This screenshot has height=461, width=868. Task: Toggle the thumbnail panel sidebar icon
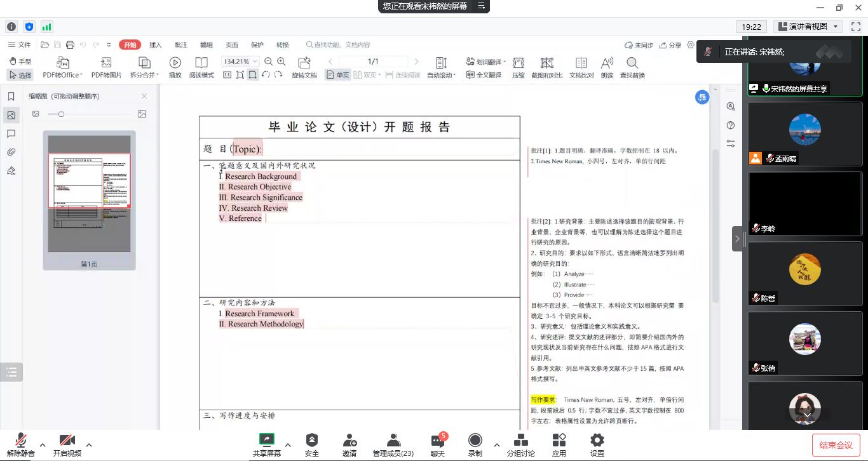coord(11,115)
